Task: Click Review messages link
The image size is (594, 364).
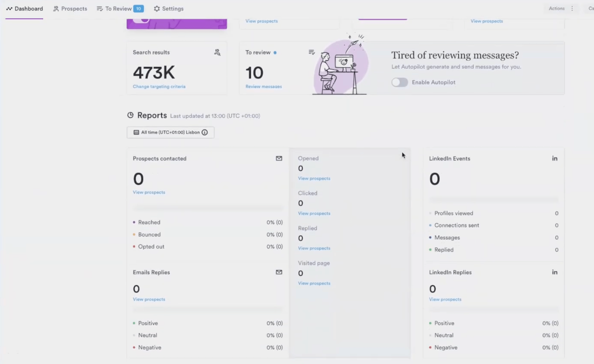Action: point(263,87)
